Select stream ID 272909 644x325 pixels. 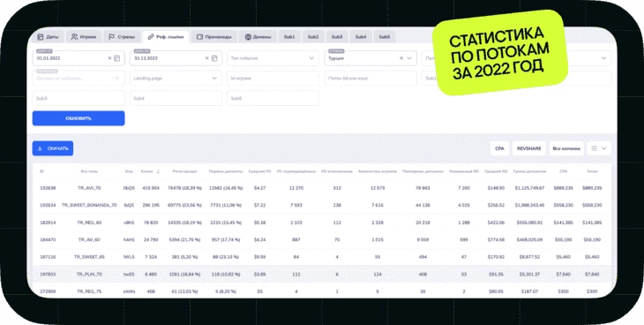point(48,291)
